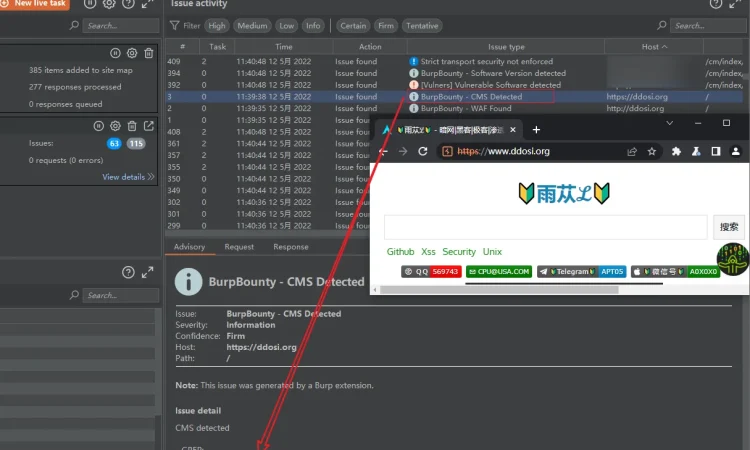Pause all tasks in the Tasks header
750x450 pixels.
coord(90,4)
